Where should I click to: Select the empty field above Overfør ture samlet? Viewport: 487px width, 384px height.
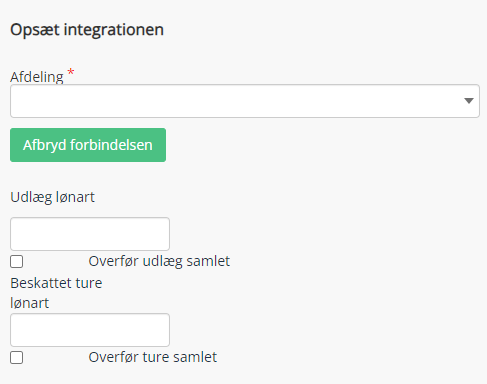90,330
